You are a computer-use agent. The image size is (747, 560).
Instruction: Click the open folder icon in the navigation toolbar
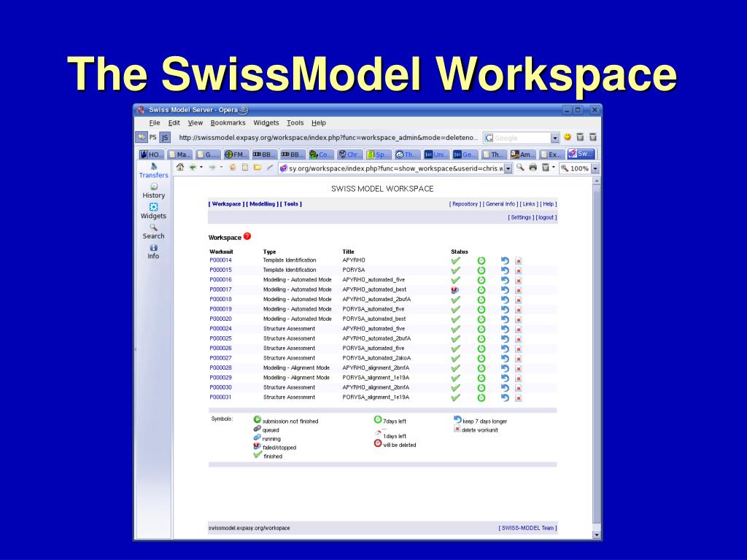258,167
